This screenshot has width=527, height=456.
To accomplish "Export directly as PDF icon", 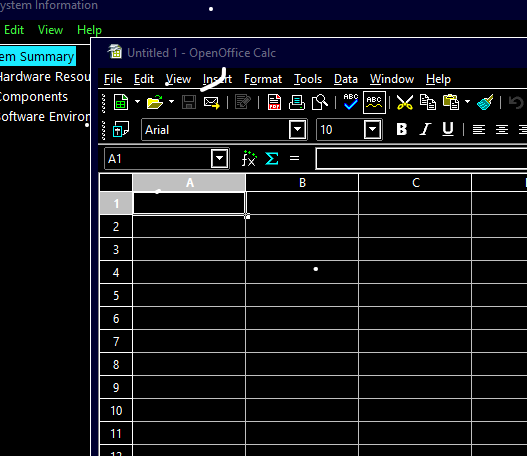I will 274,102.
